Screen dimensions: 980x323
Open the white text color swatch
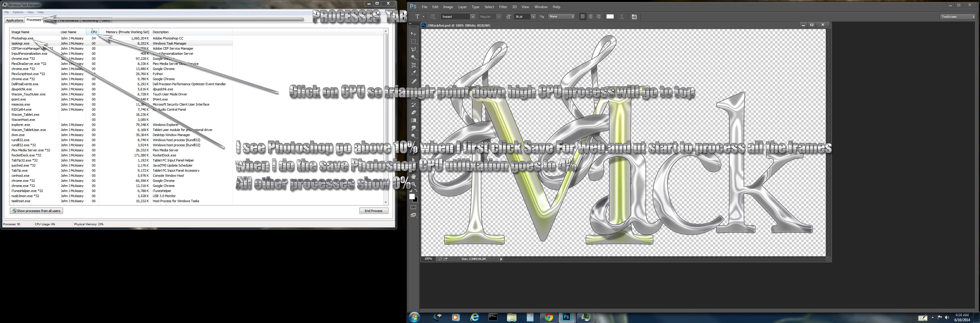point(610,17)
